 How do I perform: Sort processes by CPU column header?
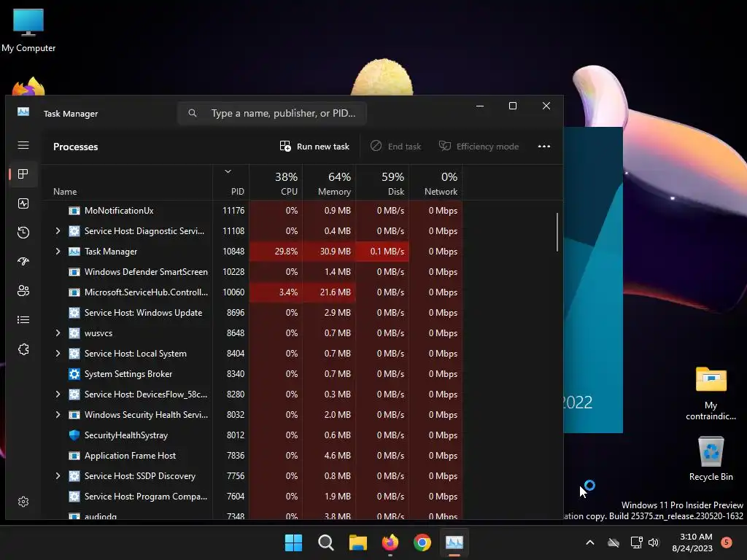coord(276,183)
